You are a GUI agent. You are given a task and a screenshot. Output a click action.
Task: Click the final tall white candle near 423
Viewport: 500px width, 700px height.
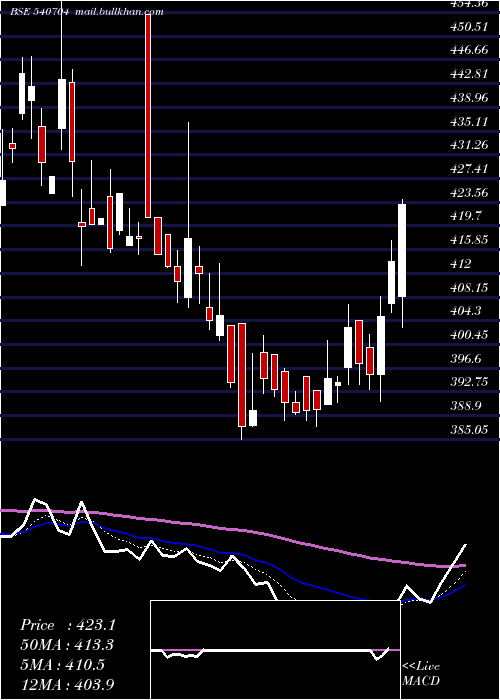402,250
